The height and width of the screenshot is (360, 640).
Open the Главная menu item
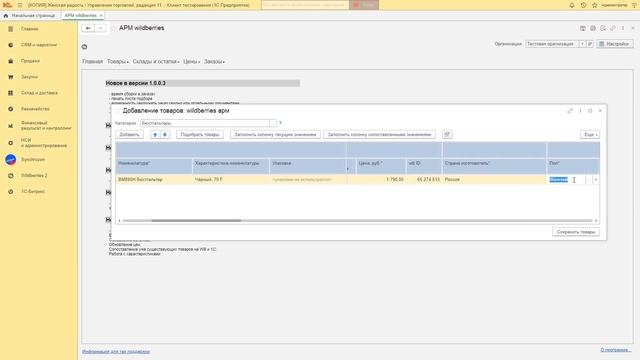tap(92, 62)
